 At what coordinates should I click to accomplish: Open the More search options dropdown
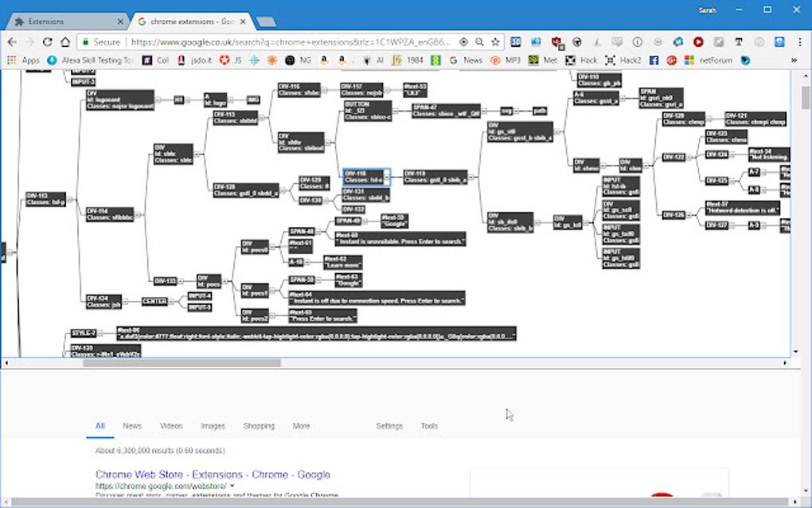(301, 426)
